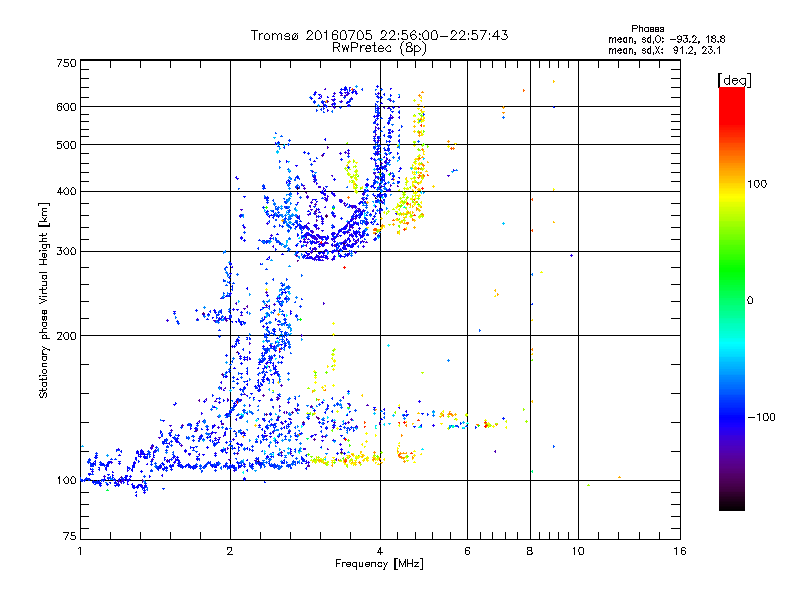Click y-axis tick label '75'
The image size is (800, 600).
[x=70, y=536]
